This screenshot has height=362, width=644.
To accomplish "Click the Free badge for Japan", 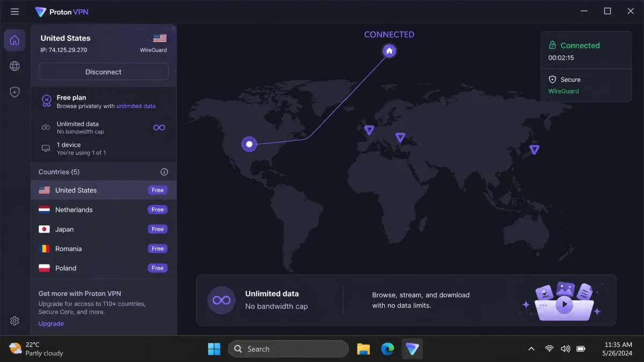I will click(158, 229).
